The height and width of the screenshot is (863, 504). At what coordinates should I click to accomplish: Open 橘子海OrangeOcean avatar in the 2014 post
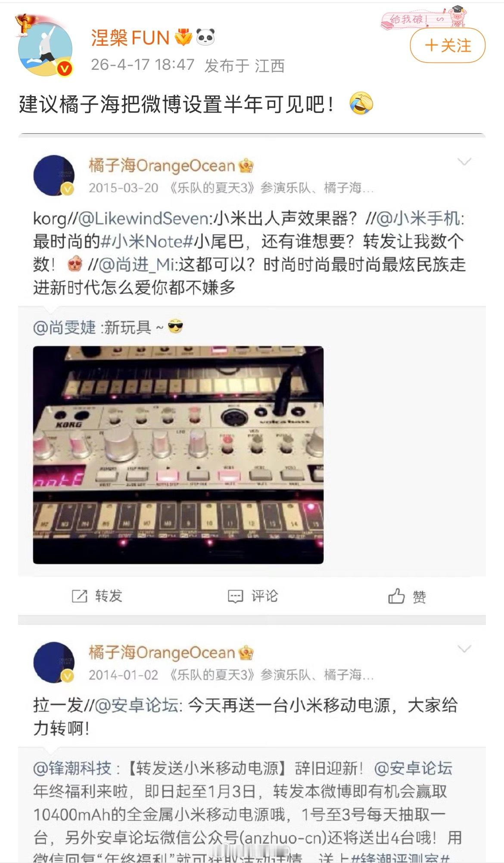pos(54,663)
